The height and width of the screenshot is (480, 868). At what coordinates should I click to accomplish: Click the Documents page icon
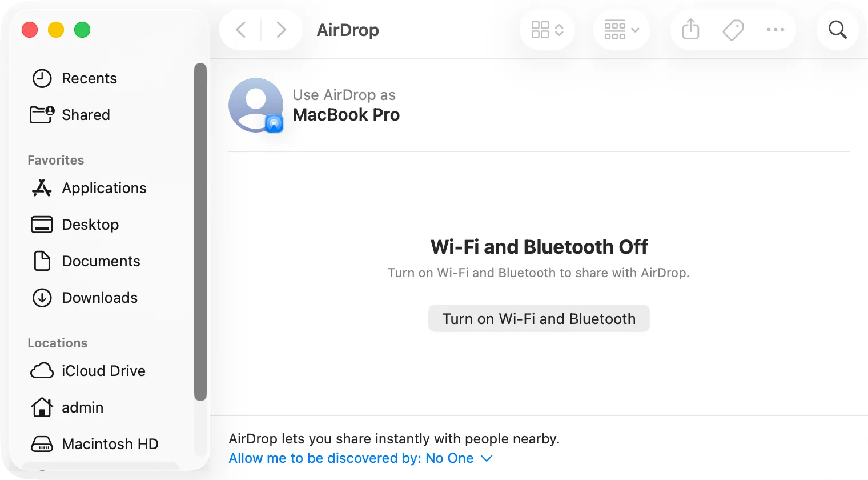click(42, 261)
